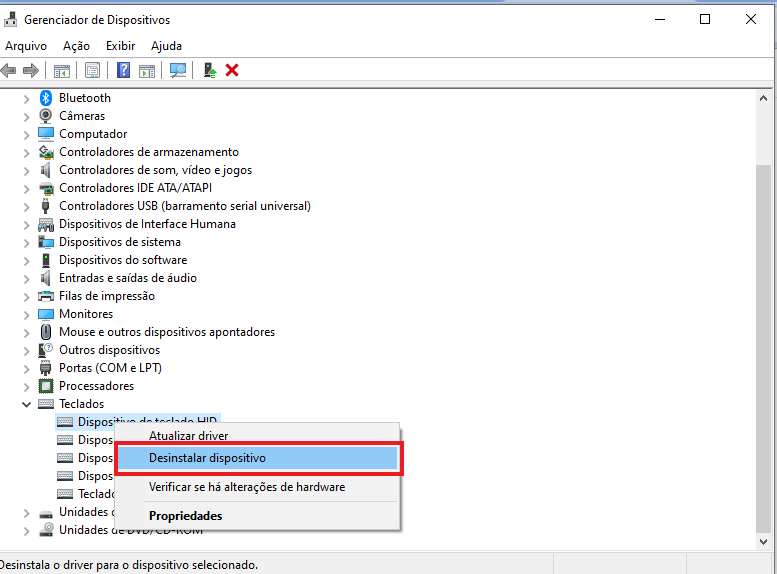Click the Portas (COM e LPT) connector icon
The image size is (777, 574).
(46, 368)
